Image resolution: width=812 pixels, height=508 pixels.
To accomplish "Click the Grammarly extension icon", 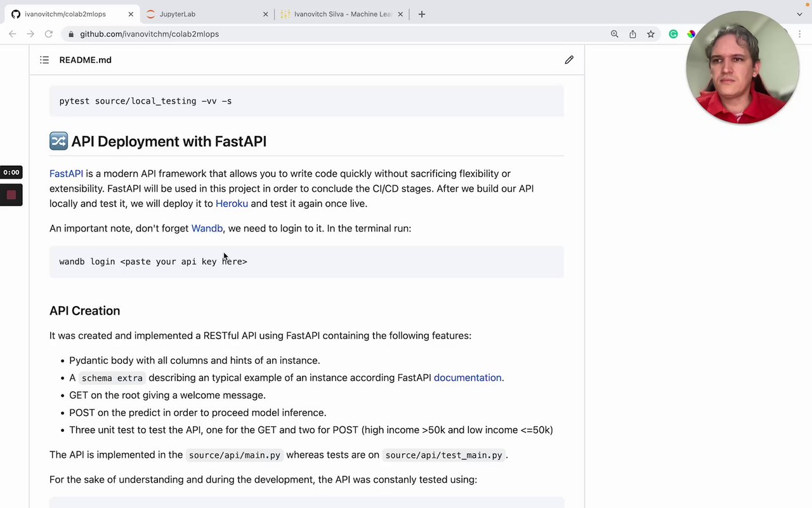I will [673, 34].
